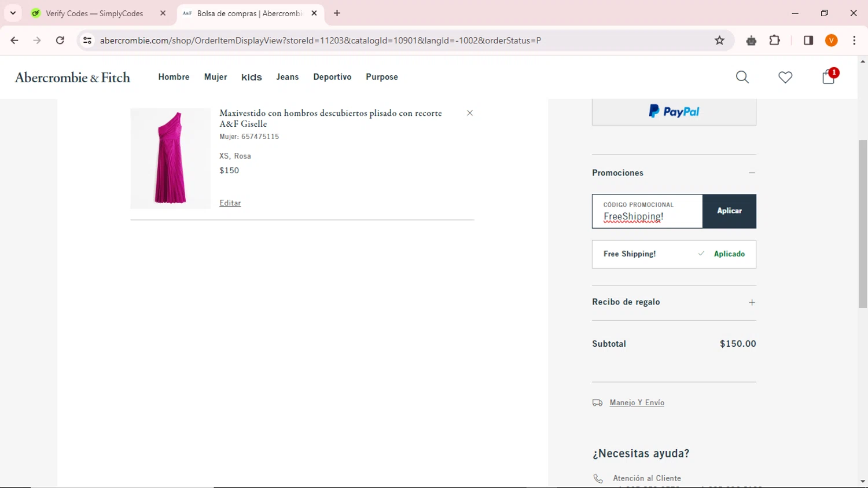This screenshot has width=868, height=488.
Task: Click the XS, Rosa size text
Action: (235, 156)
